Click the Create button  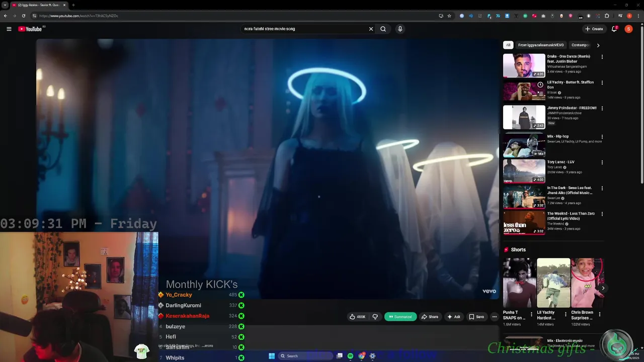tap(594, 29)
